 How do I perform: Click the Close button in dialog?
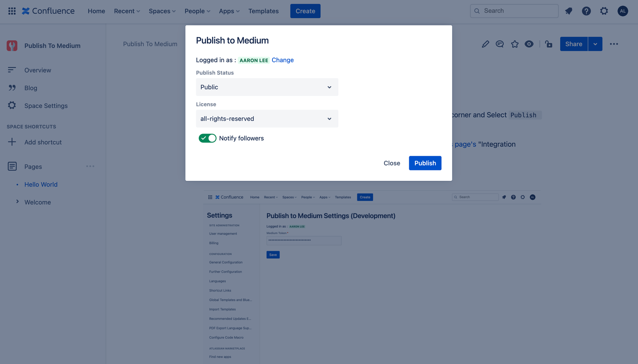(x=392, y=163)
